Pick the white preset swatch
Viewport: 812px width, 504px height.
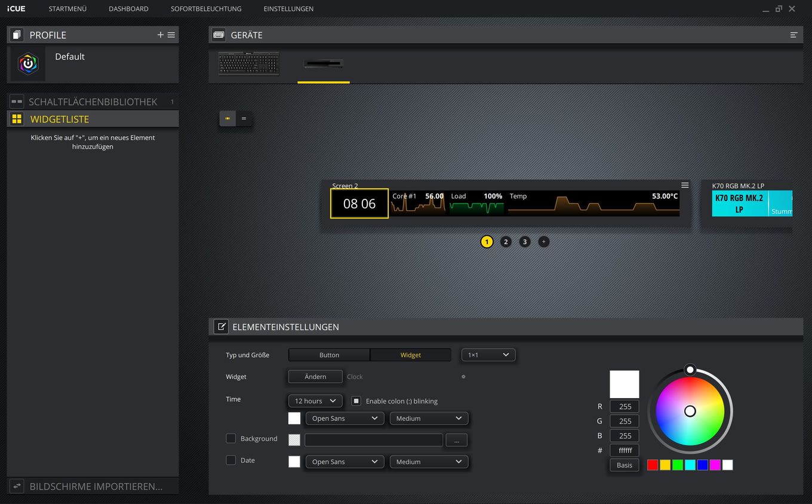click(x=728, y=465)
